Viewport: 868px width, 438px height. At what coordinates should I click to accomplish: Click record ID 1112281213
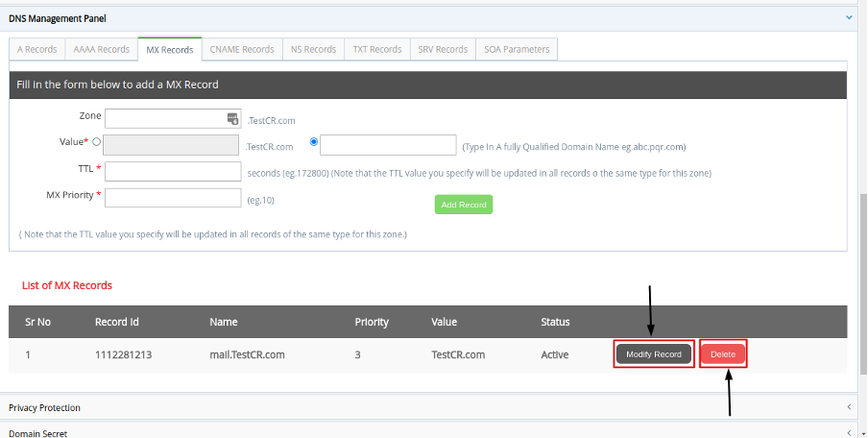point(124,355)
